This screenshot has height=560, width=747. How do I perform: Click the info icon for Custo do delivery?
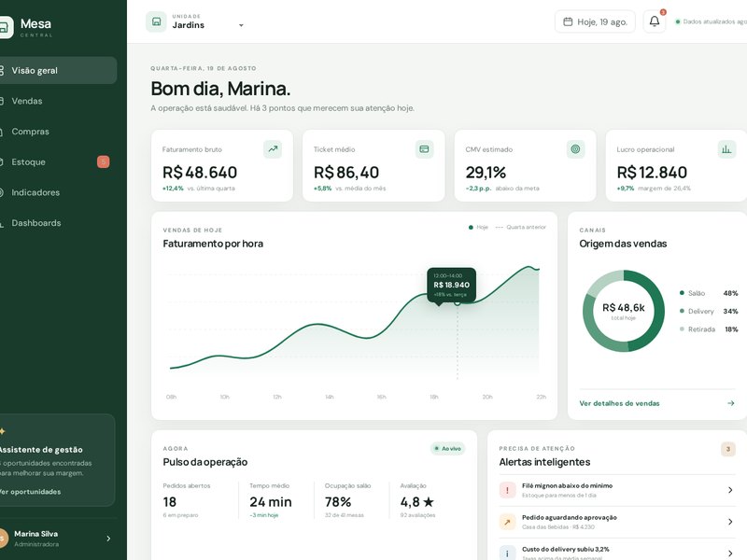(507, 553)
